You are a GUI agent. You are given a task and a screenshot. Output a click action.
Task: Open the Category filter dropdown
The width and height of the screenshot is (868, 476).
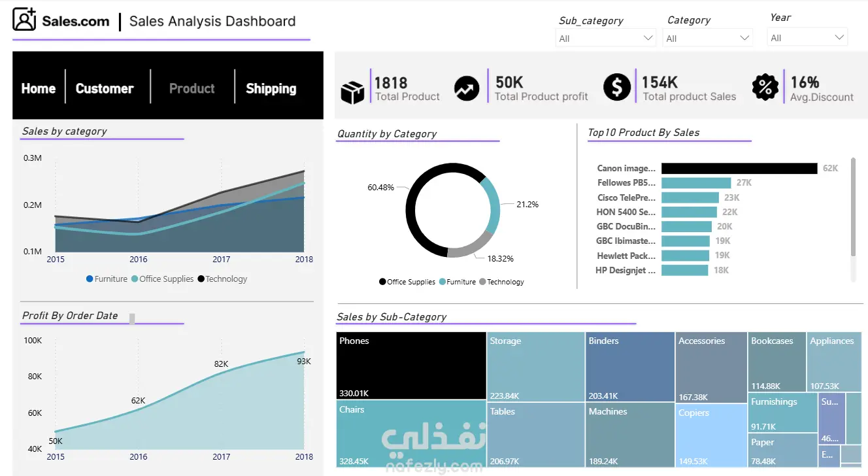[709, 38]
